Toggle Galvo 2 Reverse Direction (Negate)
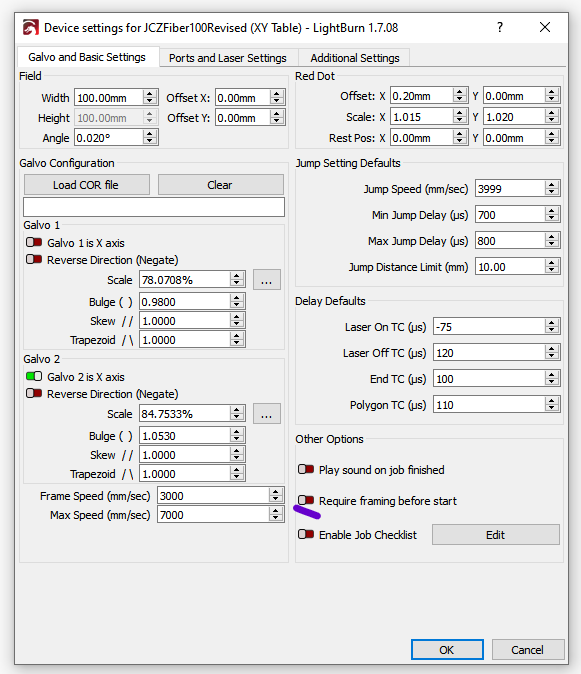Viewport: 581px width, 674px height. click(x=34, y=394)
